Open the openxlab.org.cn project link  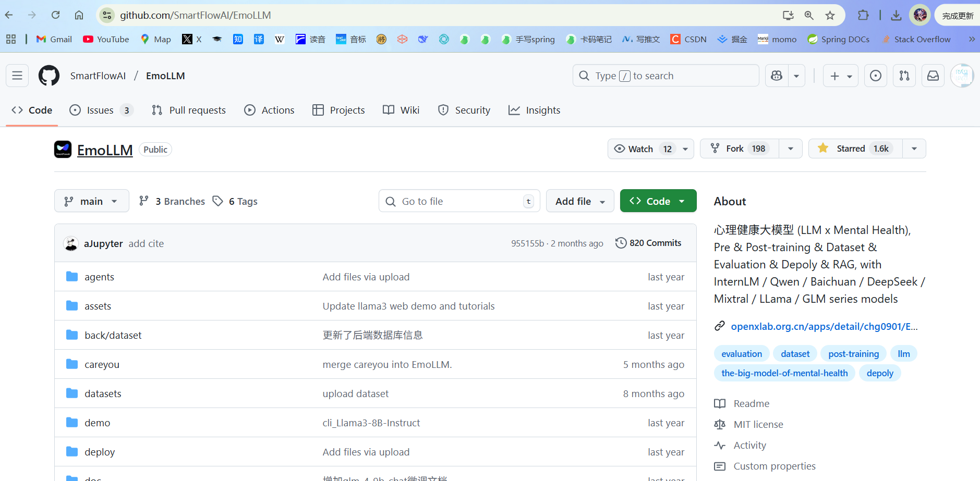[824, 326]
